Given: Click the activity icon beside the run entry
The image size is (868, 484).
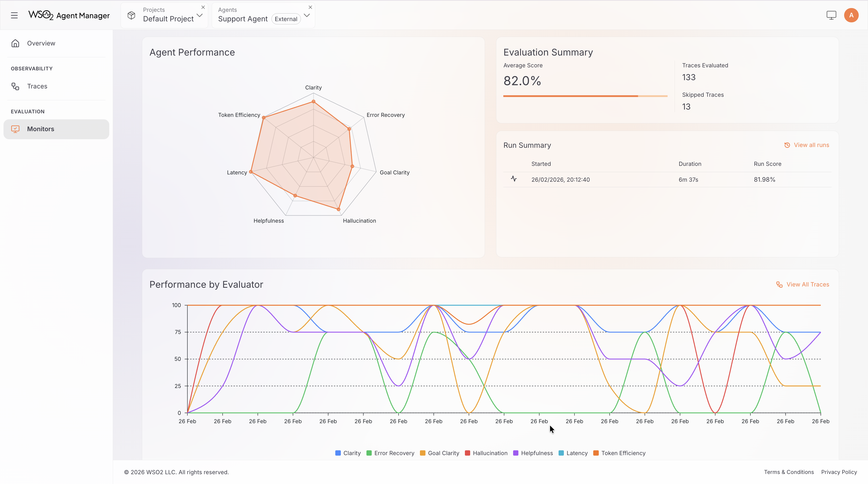Looking at the screenshot, I should pyautogui.click(x=514, y=179).
